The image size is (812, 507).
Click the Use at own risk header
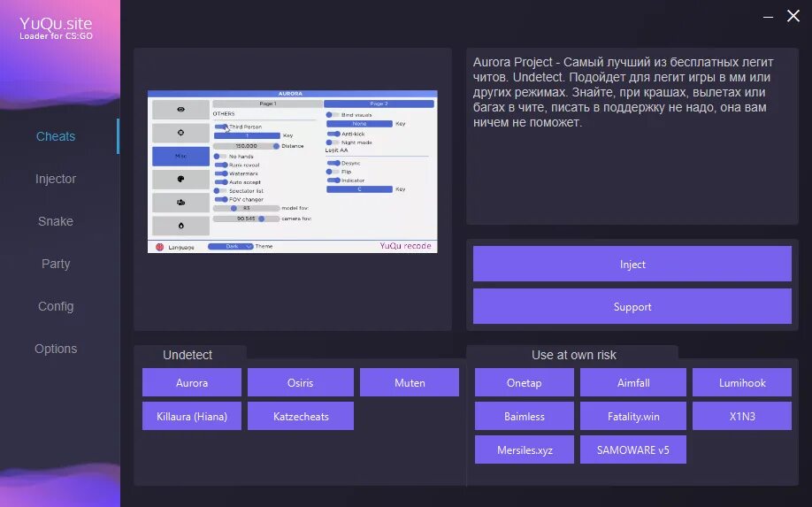point(574,355)
